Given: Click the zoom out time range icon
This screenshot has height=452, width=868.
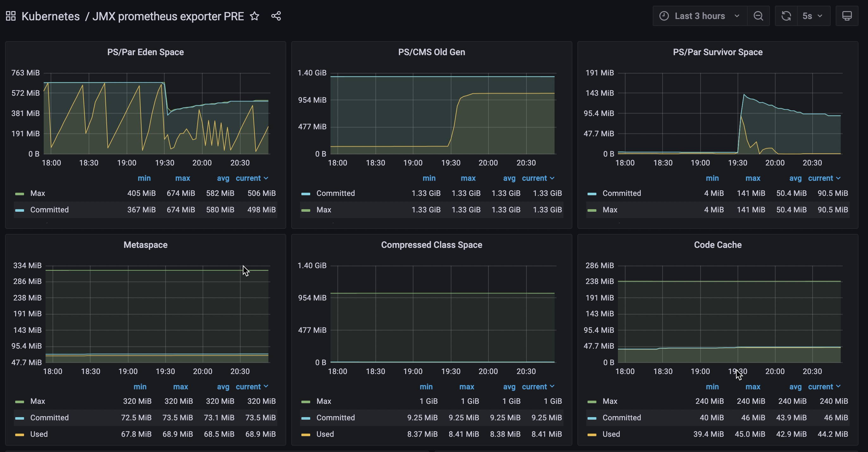Looking at the screenshot, I should (x=758, y=16).
